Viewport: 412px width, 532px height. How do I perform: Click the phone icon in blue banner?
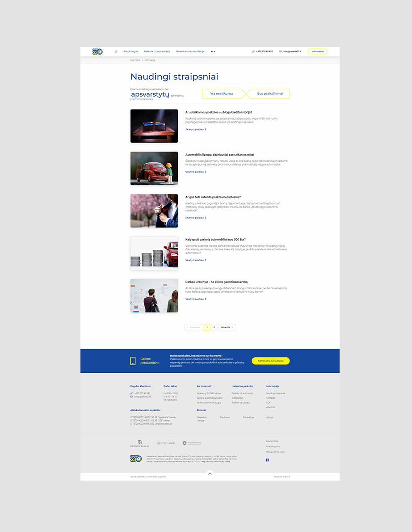pyautogui.click(x=133, y=361)
